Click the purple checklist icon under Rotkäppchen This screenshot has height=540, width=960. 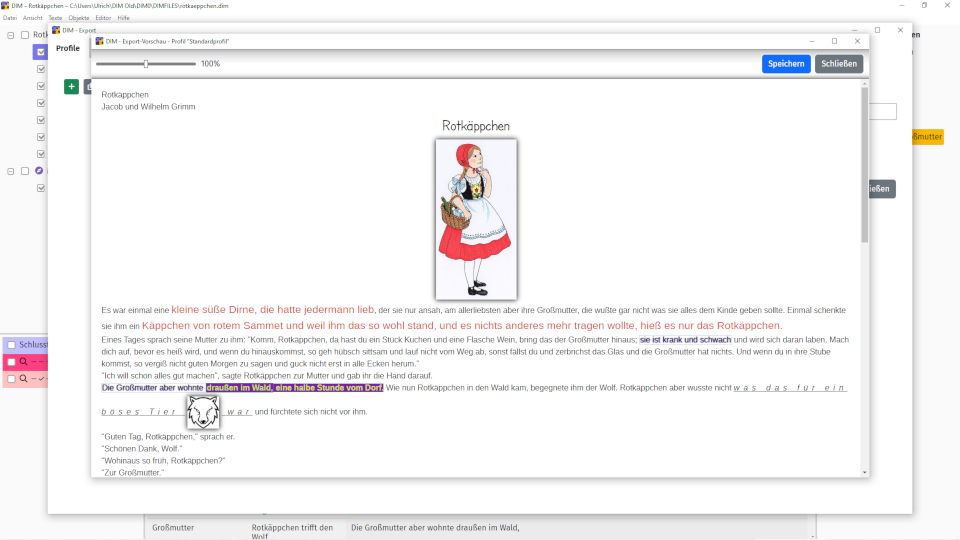click(39, 52)
